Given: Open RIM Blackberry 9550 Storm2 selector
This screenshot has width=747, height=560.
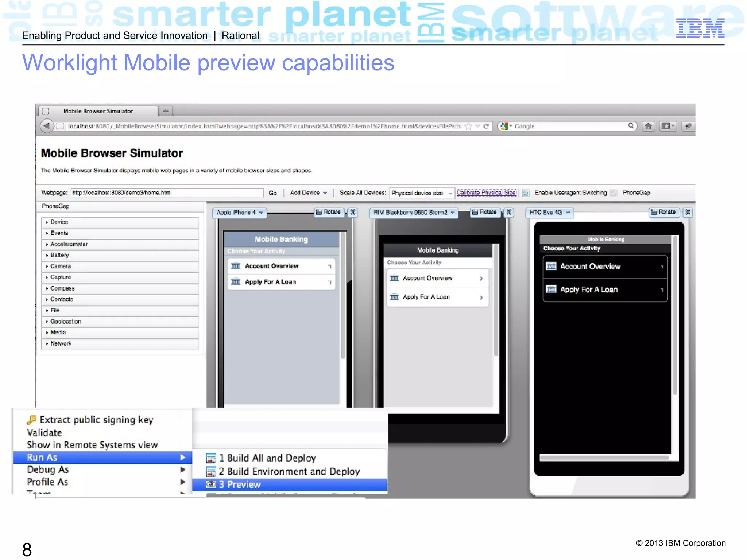Looking at the screenshot, I should (414, 213).
